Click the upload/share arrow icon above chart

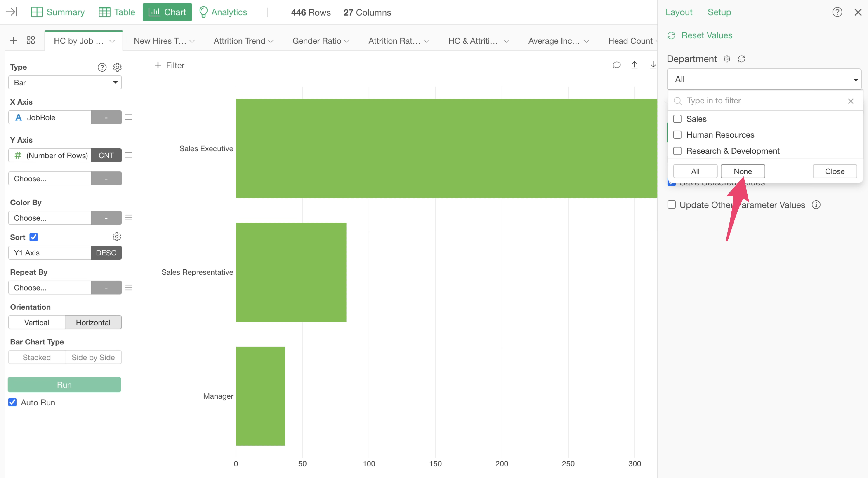pos(634,65)
